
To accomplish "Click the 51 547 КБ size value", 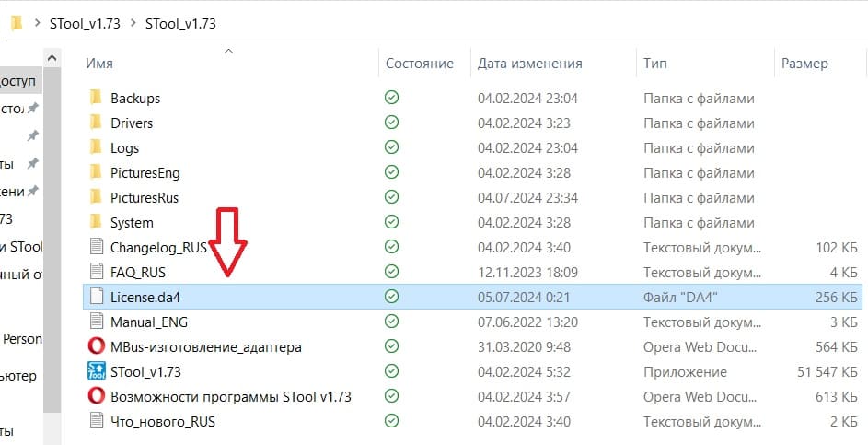I will click(827, 372).
